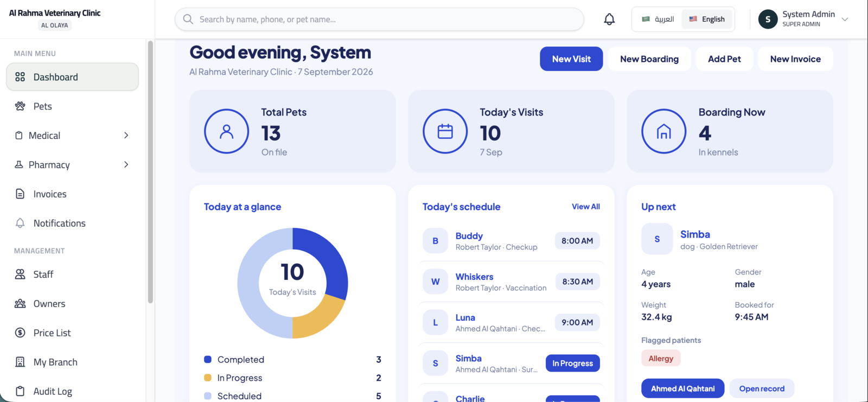Click the New Visit button

click(571, 59)
